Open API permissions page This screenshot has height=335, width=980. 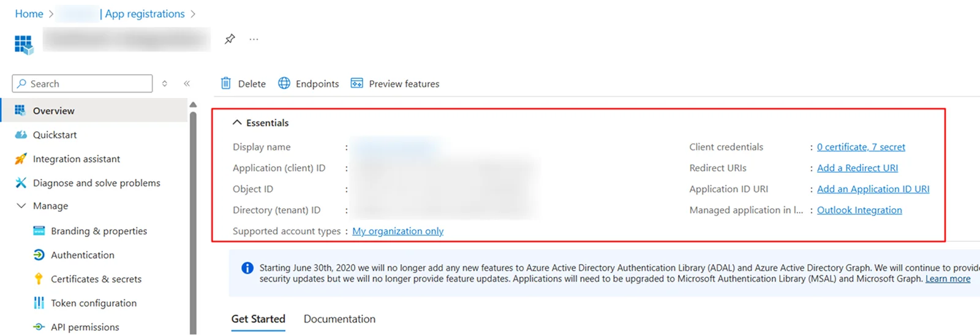coord(85,327)
